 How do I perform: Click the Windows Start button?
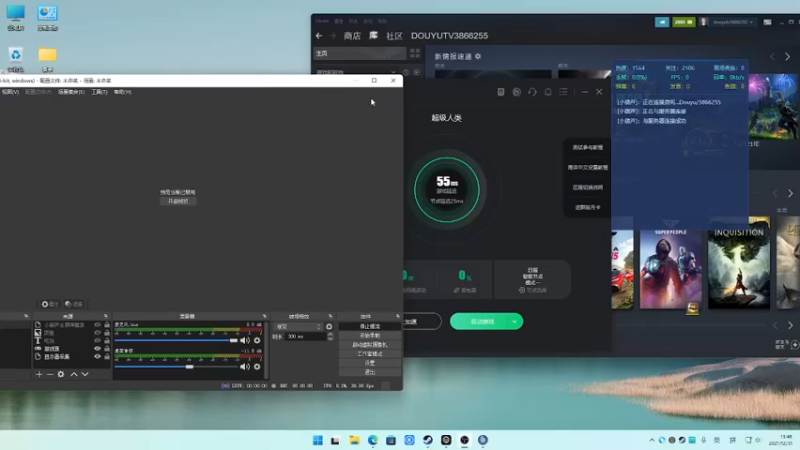coord(317,440)
